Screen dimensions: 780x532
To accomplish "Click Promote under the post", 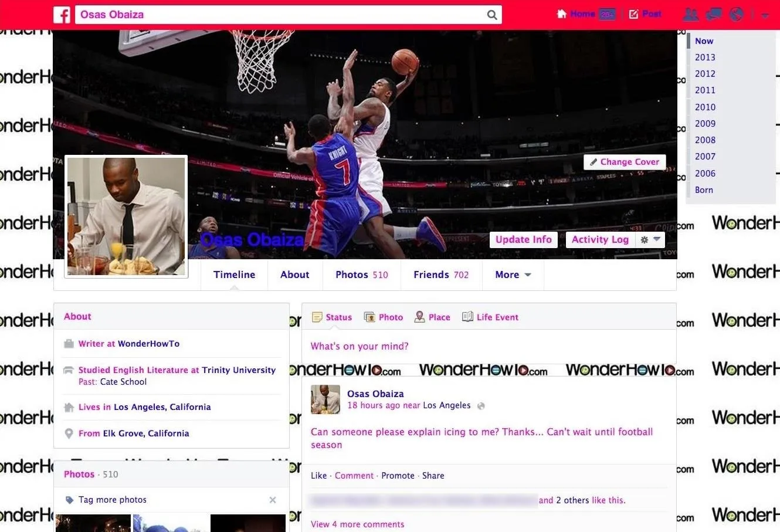I will (x=398, y=476).
